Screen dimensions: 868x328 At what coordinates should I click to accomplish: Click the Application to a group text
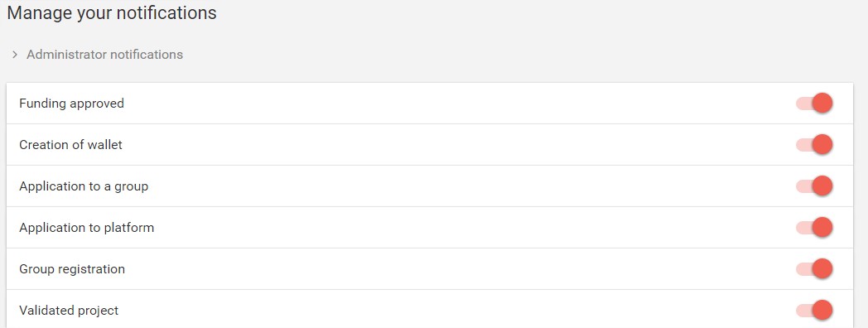tap(84, 186)
